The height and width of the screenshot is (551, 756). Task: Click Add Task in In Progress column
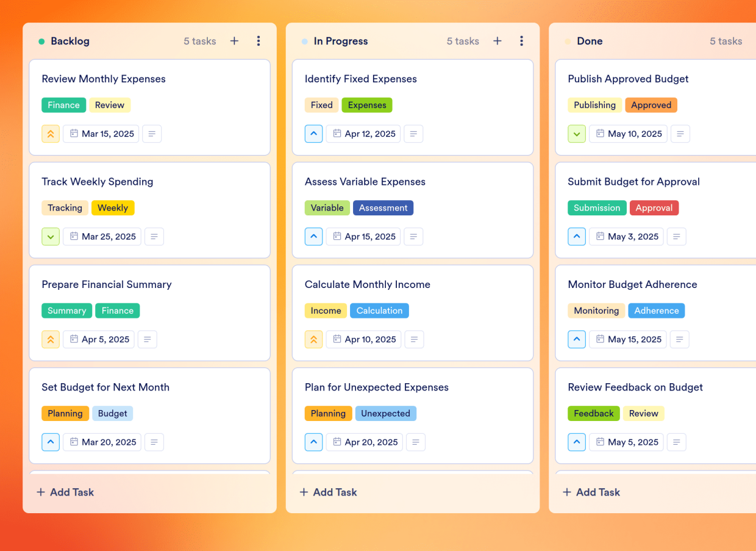[x=329, y=492]
